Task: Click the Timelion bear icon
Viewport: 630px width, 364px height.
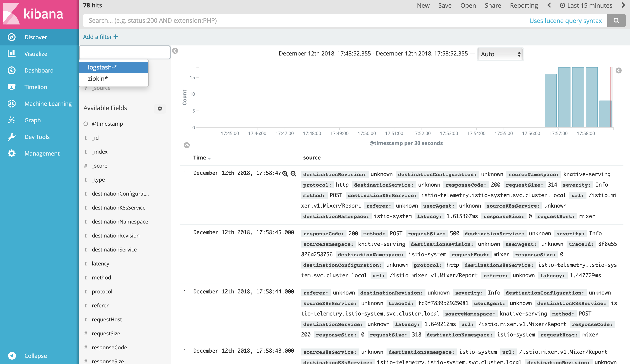Action: [12, 87]
